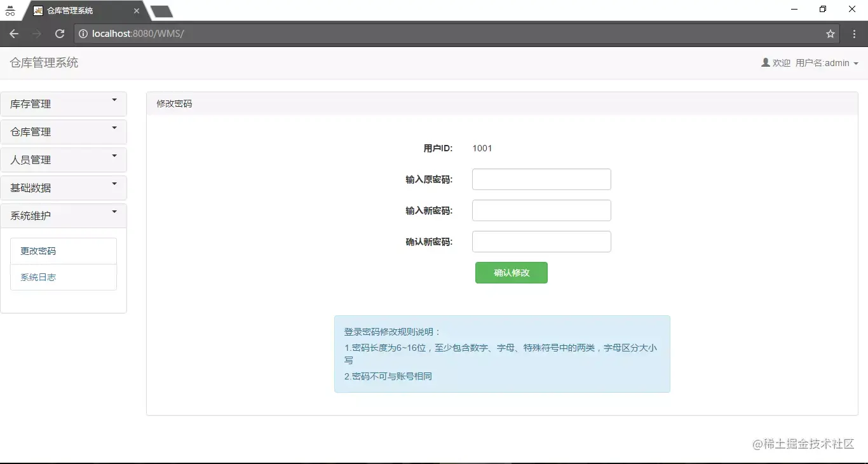Image resolution: width=868 pixels, height=464 pixels.
Task: Click the user ID value 1001
Action: (482, 148)
